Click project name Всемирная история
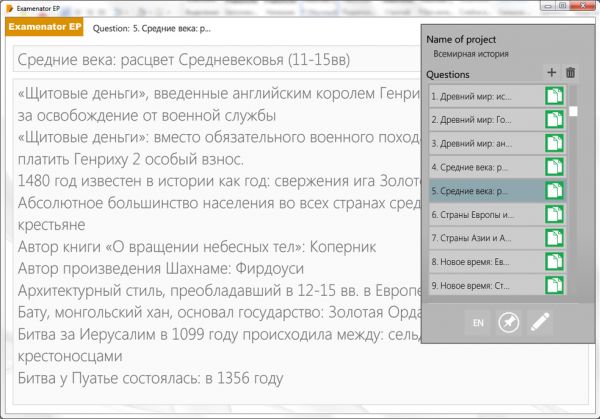 point(471,54)
